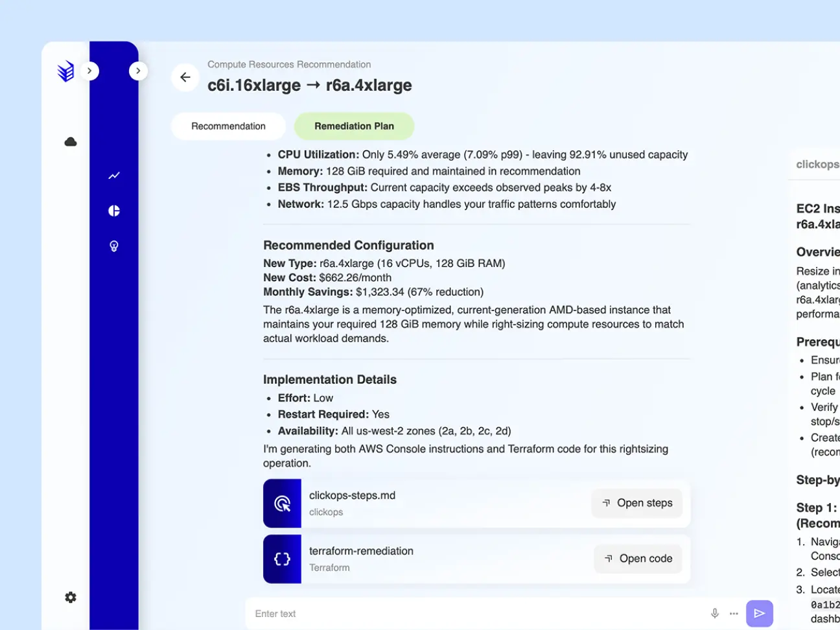Open code for terraform-remediation
840x630 pixels.
pos(638,559)
